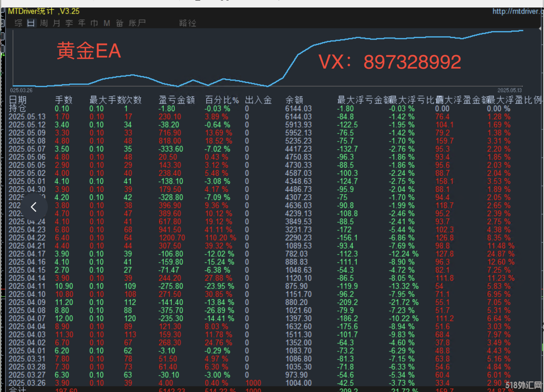Click the 日期 date column header
Image resolution: width=544 pixels, height=392 pixels.
[18, 100]
